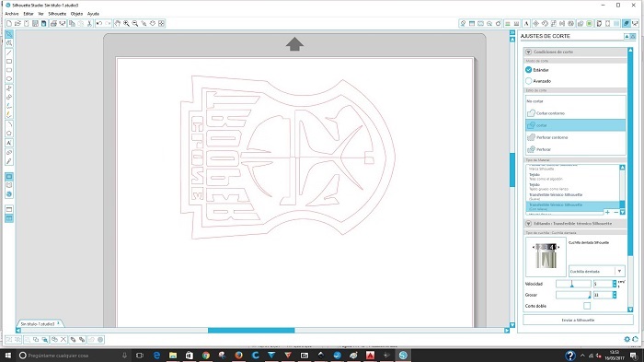Image resolution: width=644 pixels, height=362 pixels.
Task: Enable the Corte doble checkbox
Action: tap(587, 306)
